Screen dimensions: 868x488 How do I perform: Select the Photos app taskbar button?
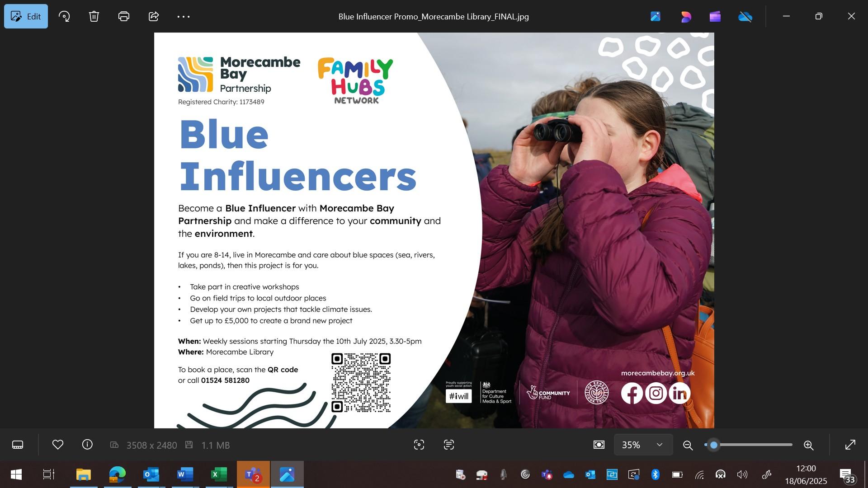(287, 474)
